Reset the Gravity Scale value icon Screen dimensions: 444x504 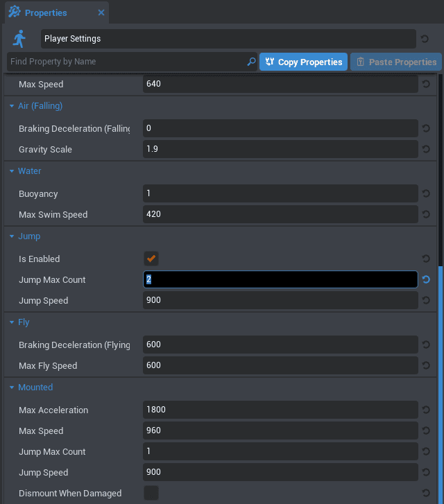pyautogui.click(x=425, y=150)
